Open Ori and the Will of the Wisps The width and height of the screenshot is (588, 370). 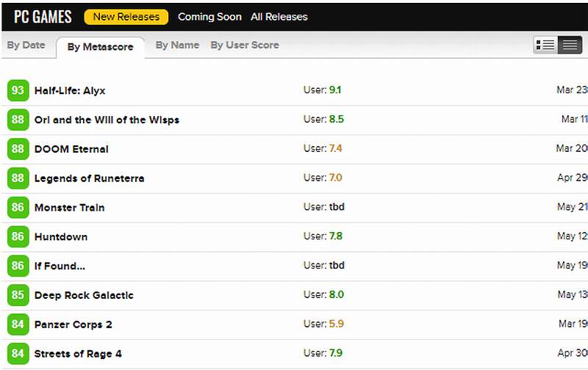click(107, 120)
